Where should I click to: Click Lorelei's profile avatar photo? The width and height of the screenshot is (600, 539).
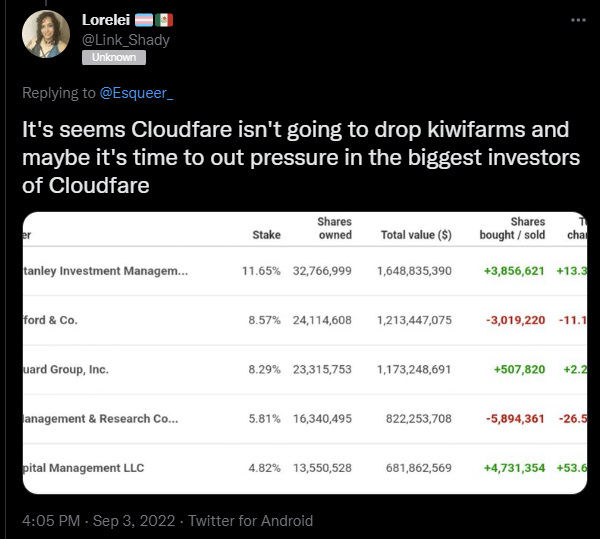(x=46, y=34)
